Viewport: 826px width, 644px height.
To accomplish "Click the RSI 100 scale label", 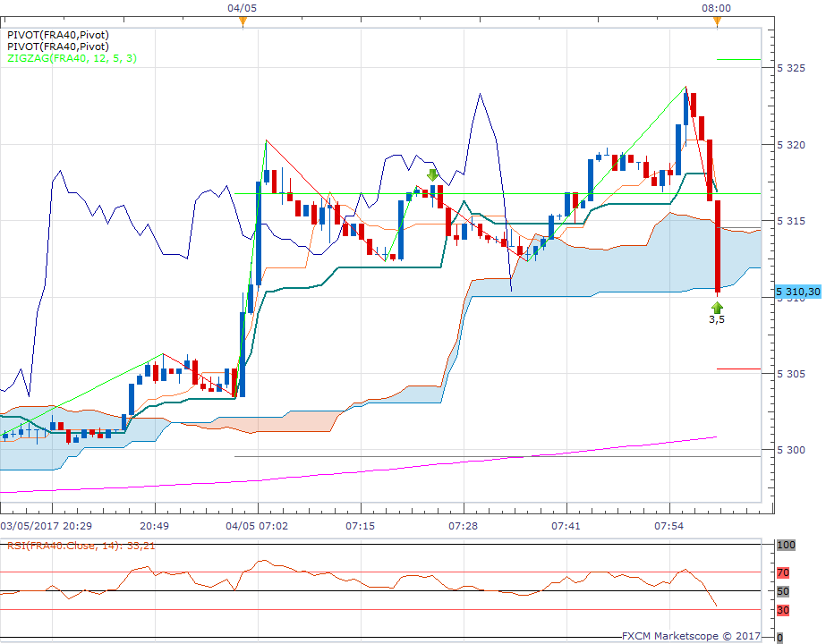I will pos(786,545).
